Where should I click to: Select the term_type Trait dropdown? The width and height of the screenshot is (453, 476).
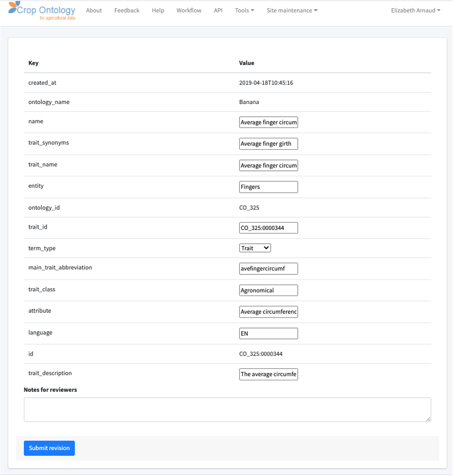[x=255, y=248]
